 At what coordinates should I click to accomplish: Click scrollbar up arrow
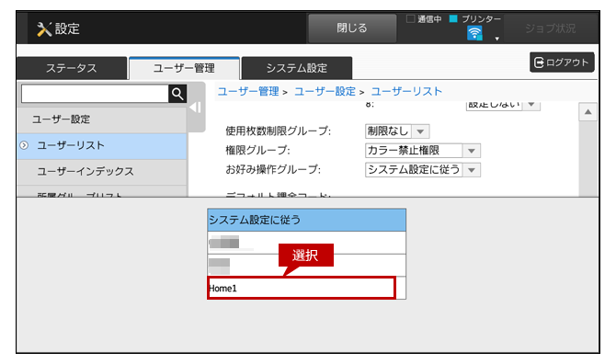tap(587, 112)
